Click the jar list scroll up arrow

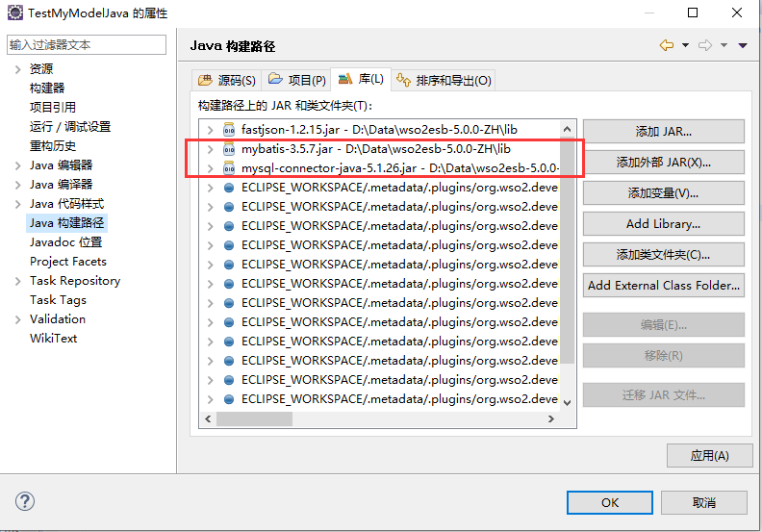tap(567, 129)
